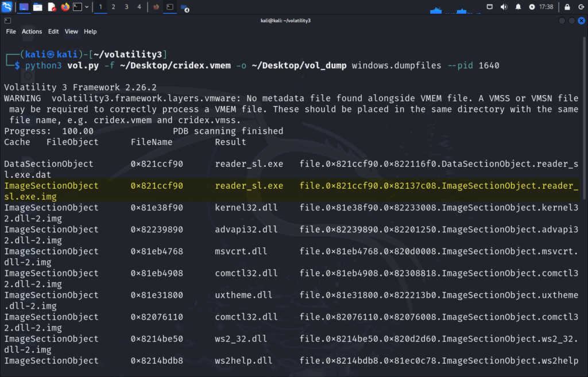This screenshot has height=377, width=588.
Task: Open the terminal emulator launcher
Action: [x=78, y=7]
